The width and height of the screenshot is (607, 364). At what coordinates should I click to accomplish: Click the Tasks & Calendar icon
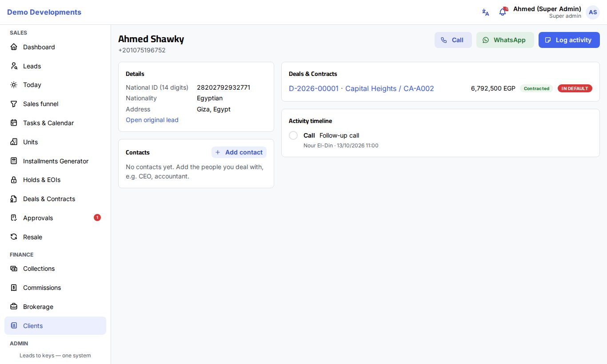coord(14,123)
